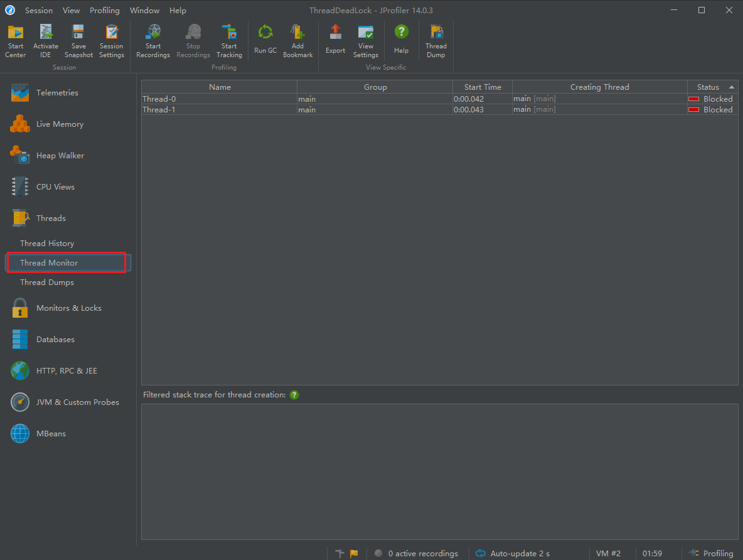Save Snapshot from the toolbar
743x560 pixels.
pos(78,41)
